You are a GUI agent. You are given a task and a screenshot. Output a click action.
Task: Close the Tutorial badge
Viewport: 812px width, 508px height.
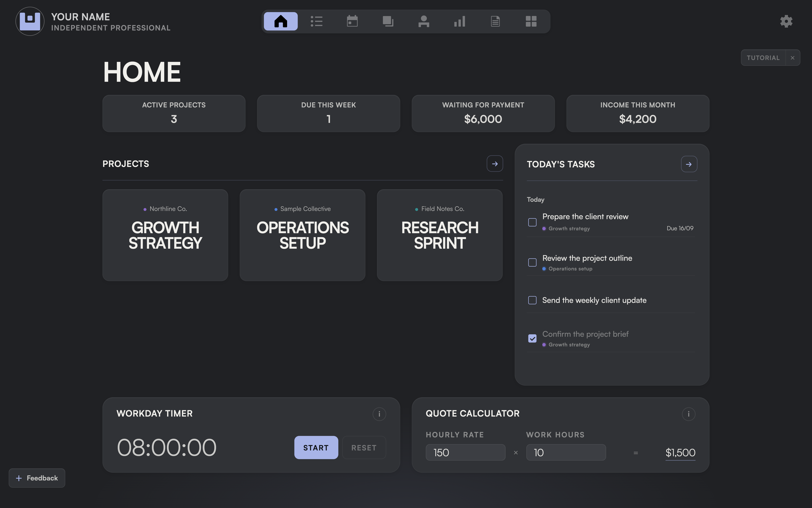point(793,58)
